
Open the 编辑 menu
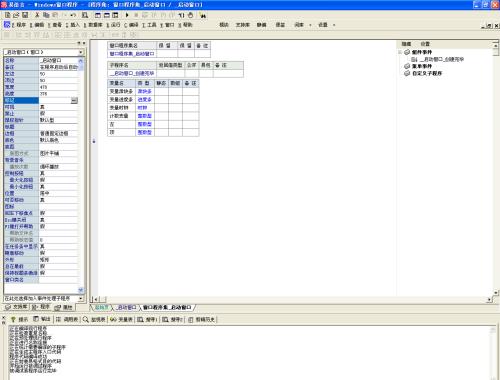37,25
